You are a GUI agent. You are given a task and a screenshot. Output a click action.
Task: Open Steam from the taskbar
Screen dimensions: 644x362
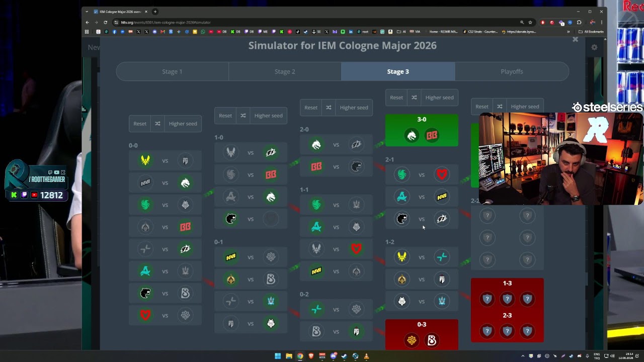(x=344, y=356)
